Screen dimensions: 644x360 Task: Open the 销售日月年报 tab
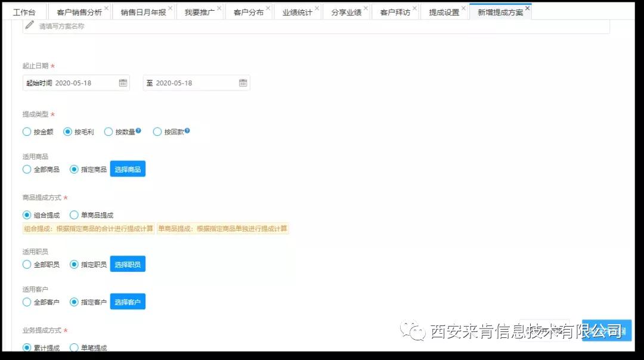point(143,13)
